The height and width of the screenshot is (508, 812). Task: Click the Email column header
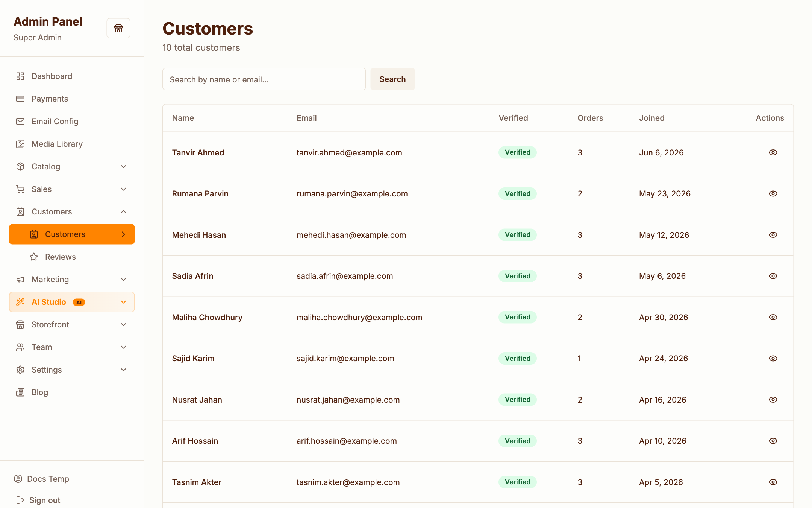pyautogui.click(x=306, y=118)
